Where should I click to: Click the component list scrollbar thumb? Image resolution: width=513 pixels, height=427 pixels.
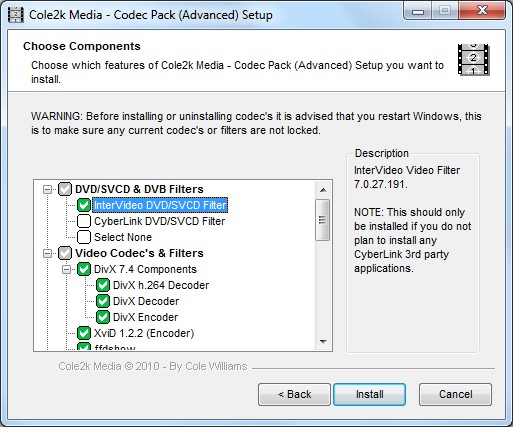[x=322, y=220]
